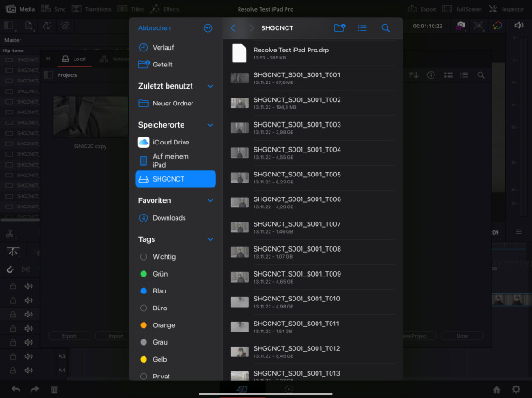Select clip SHGCNCT_S001_S001_T012
The image size is (532, 398).
[x=312, y=352]
